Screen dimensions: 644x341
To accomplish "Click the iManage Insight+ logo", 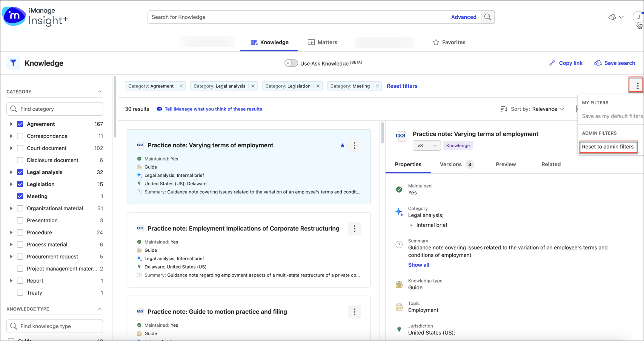I will click(35, 17).
